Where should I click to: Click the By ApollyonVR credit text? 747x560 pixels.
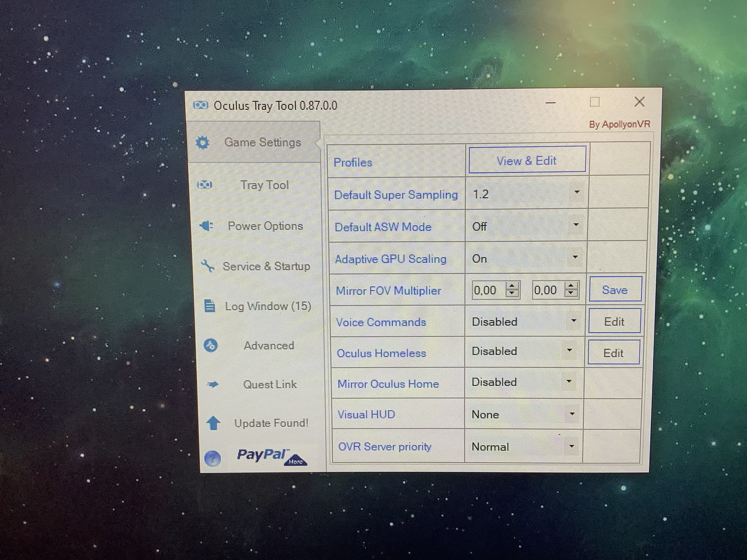point(620,124)
